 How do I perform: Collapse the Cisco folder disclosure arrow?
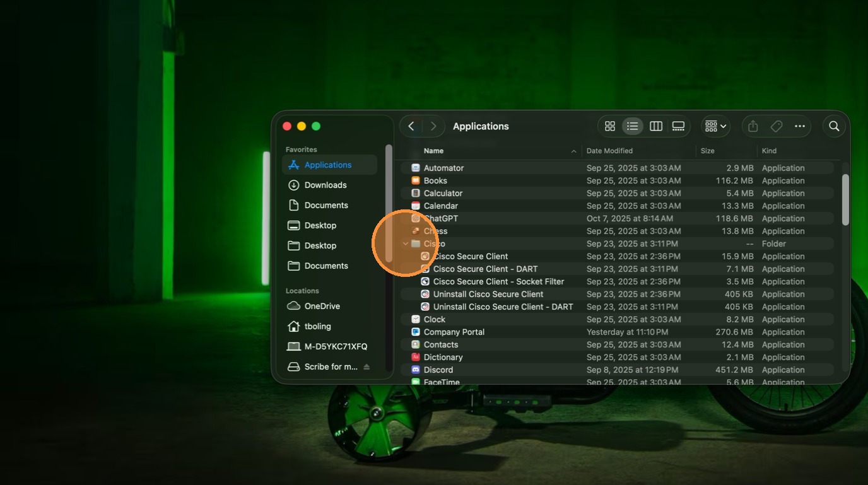pos(406,243)
